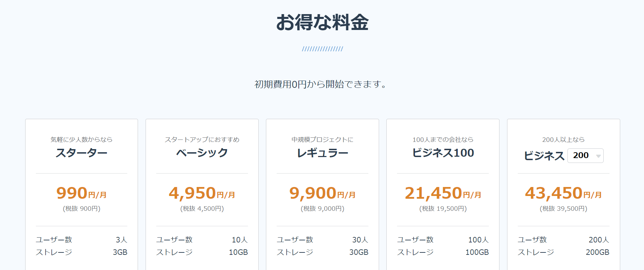
Task: Click the 中規模プロジェクトに tagline
Action: coord(322,139)
